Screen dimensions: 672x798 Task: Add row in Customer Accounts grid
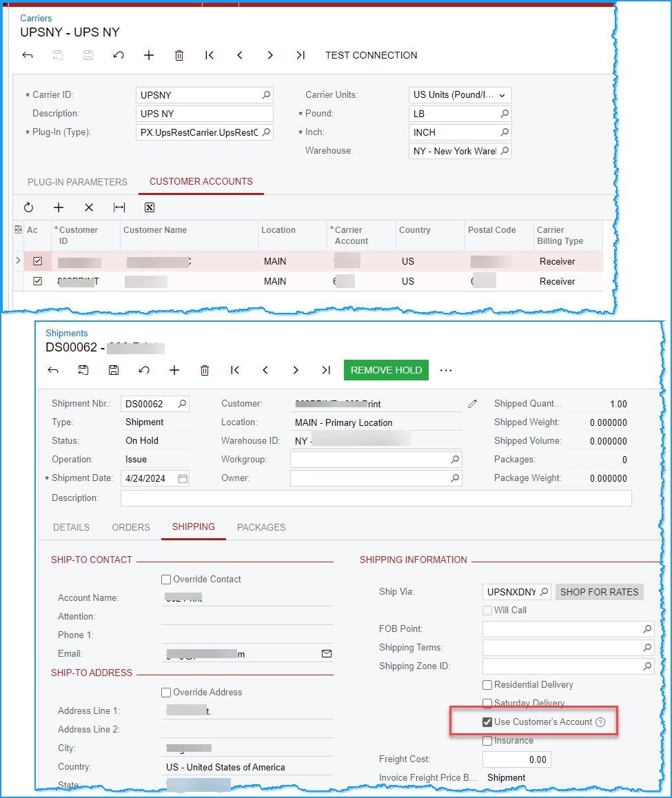tap(59, 207)
